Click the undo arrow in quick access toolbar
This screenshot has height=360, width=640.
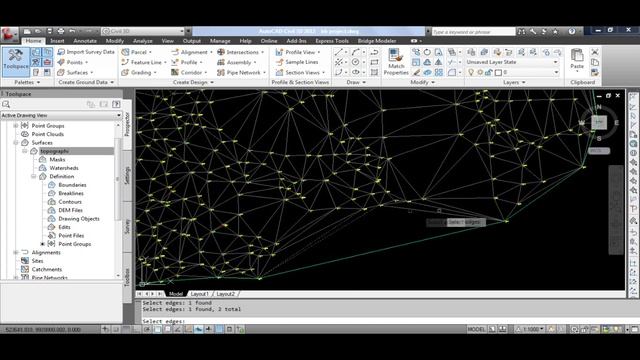pos(72,31)
